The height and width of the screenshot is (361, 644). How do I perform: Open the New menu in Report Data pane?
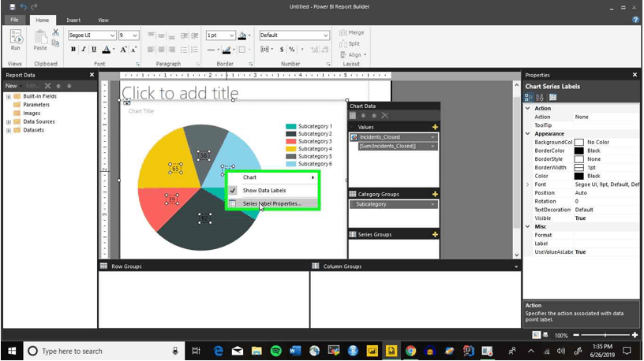click(x=13, y=86)
